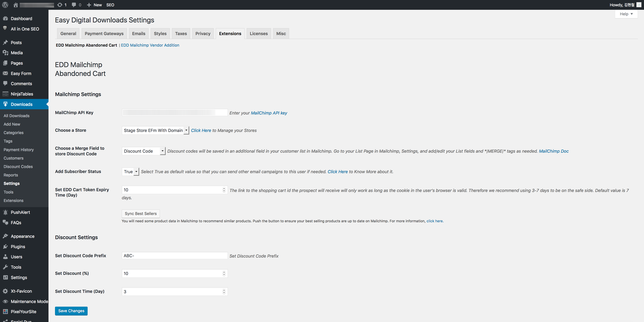Screen dimensions: 644x322
Task: Switch to the Styles tab
Action: coord(160,34)
